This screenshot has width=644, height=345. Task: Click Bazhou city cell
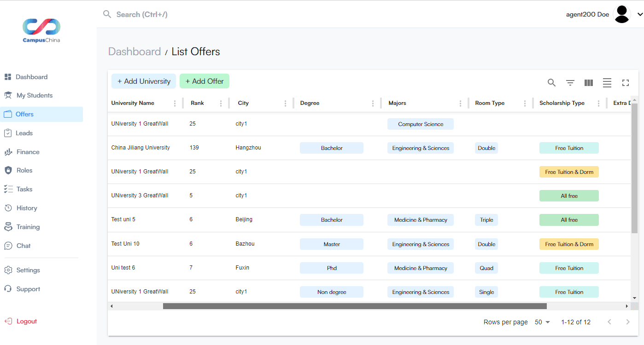[245, 244]
